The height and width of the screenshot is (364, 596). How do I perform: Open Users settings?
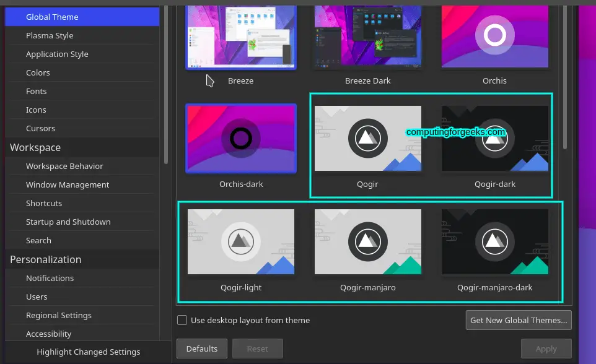(x=82, y=297)
